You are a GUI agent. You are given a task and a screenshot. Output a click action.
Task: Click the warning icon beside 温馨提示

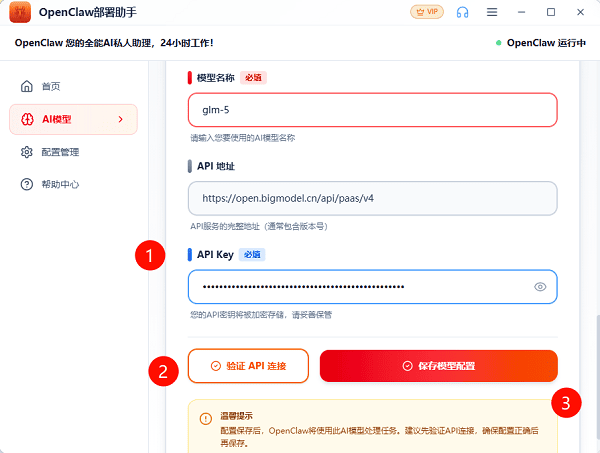[x=206, y=419]
